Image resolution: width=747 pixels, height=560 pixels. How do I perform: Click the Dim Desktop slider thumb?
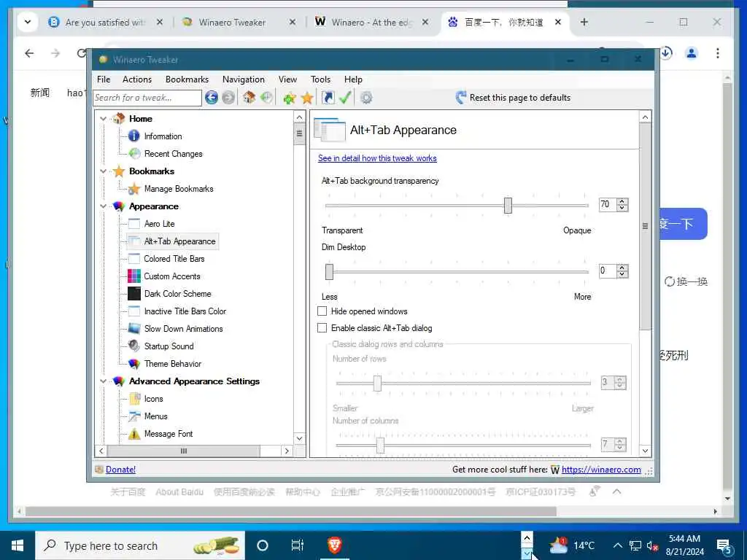tap(329, 272)
